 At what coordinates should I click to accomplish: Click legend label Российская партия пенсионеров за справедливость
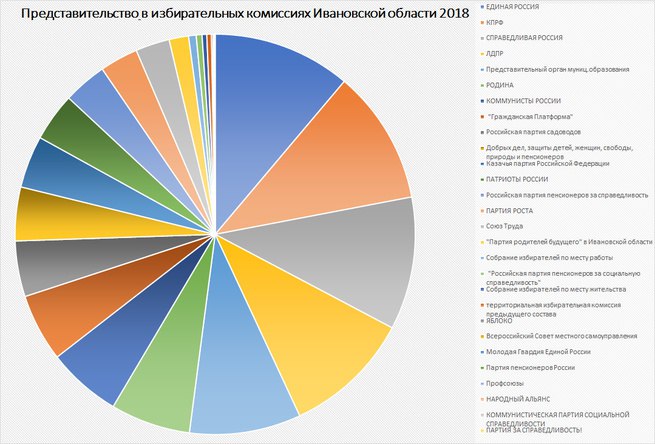[564, 195]
